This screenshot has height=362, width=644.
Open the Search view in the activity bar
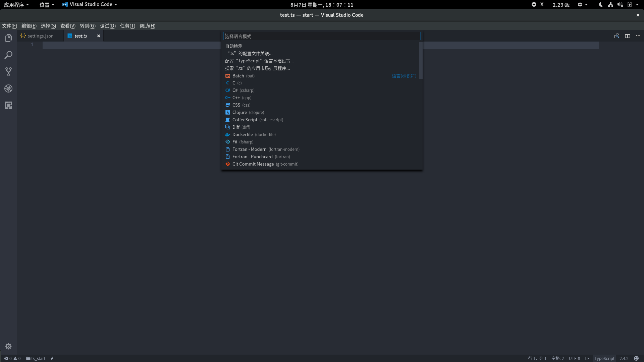point(8,55)
